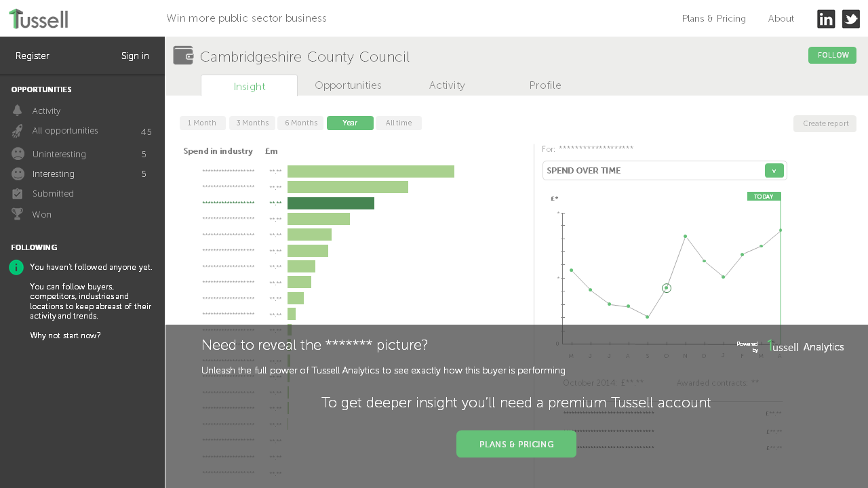
Task: Open the Submitted list in sidebar
Action: pyautogui.click(x=53, y=194)
